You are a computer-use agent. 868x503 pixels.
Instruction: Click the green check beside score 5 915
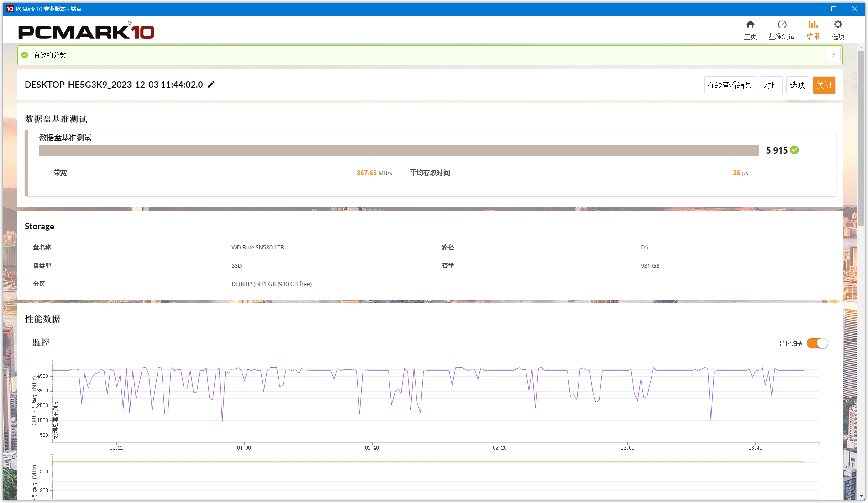pos(794,150)
